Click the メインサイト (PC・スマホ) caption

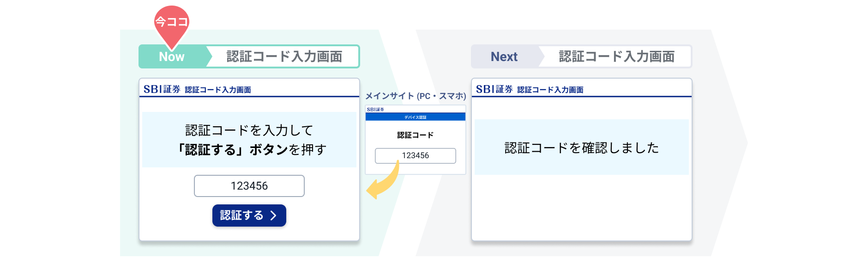[415, 96]
